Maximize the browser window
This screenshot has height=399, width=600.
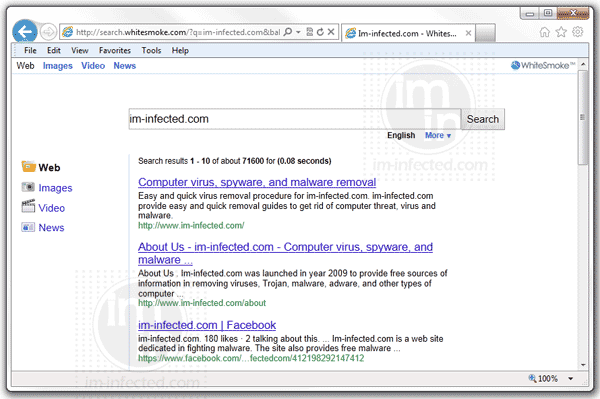tap(548, 13)
